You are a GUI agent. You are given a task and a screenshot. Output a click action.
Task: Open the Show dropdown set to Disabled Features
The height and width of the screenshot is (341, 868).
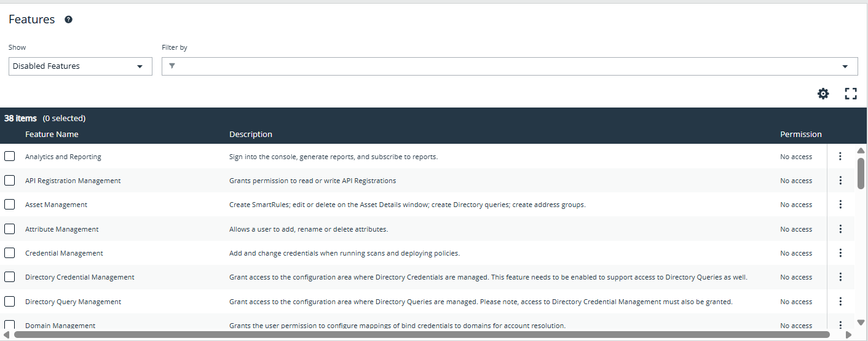81,66
